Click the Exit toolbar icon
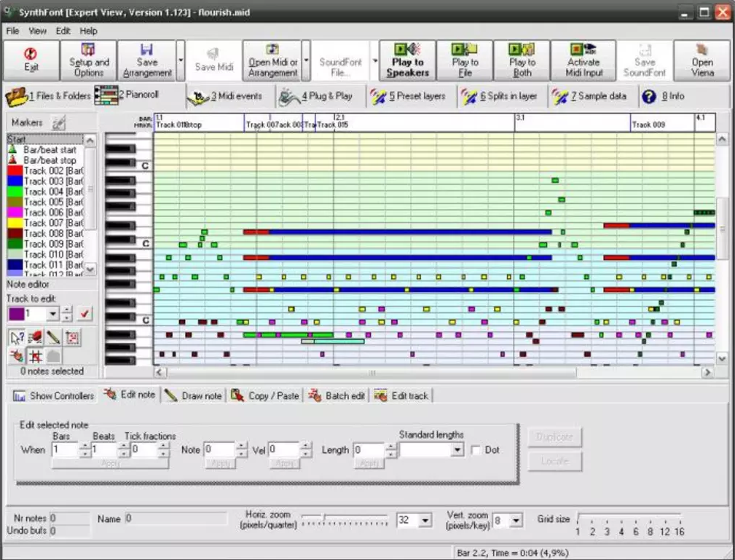This screenshot has height=560, width=735. 31,60
